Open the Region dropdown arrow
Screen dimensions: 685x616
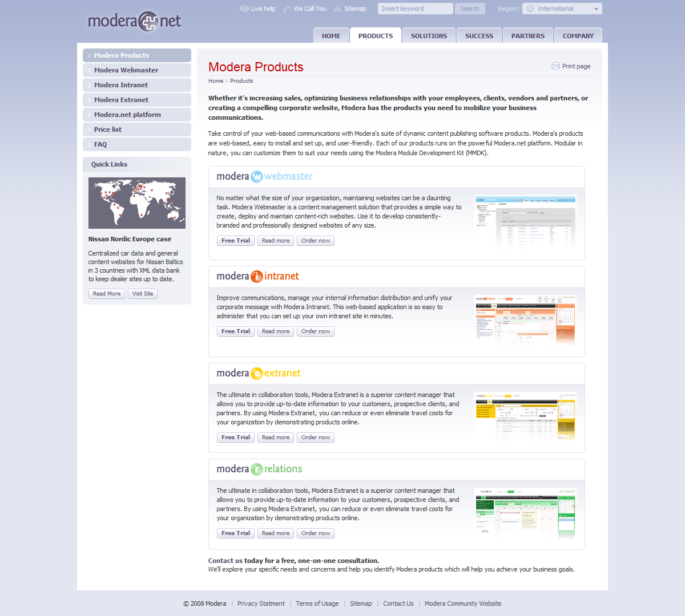(596, 9)
